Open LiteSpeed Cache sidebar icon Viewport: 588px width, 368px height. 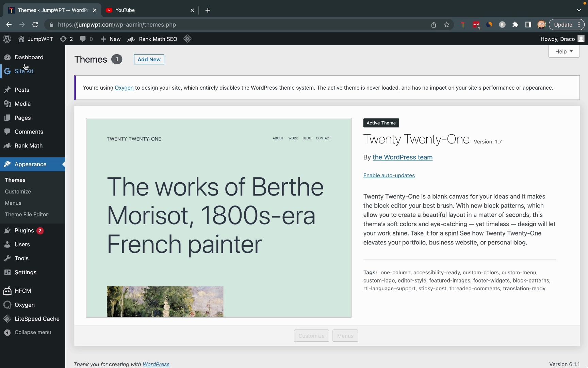[7, 319]
